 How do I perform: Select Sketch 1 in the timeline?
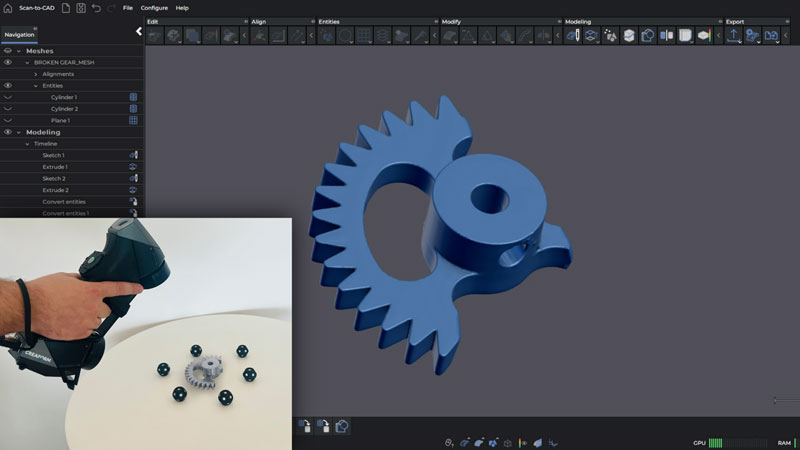point(53,155)
